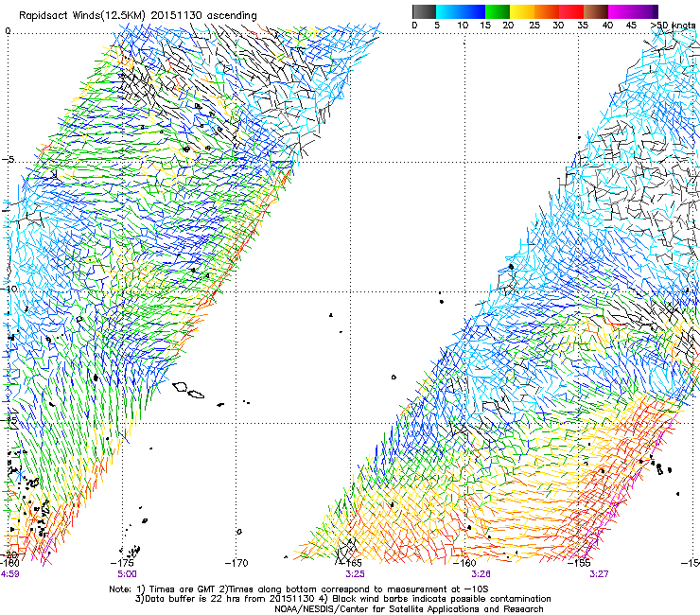Click the latitude label '-15' on left axis
The height and width of the screenshot is (615, 700).
9,420
